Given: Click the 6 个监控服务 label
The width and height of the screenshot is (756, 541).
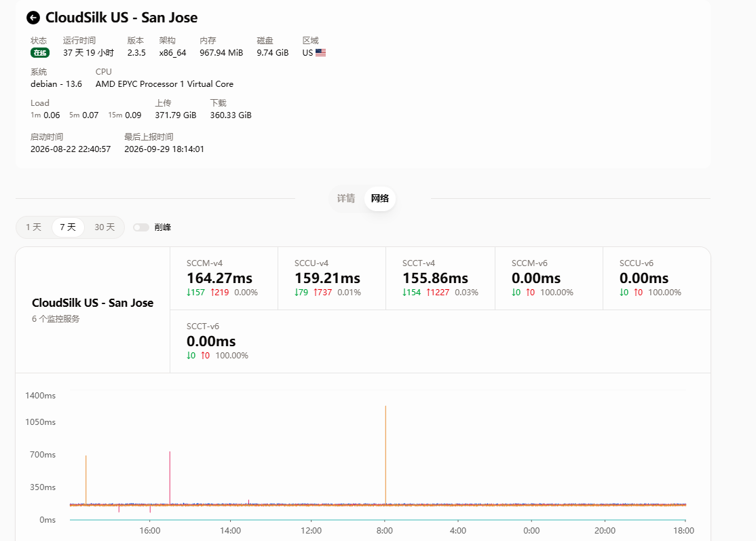Looking at the screenshot, I should (56, 319).
